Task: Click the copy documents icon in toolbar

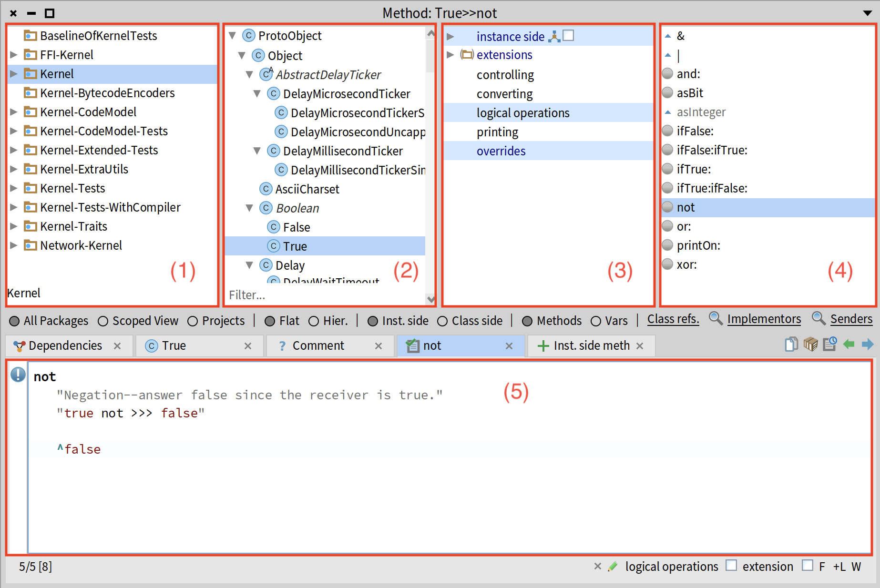Action: [791, 344]
